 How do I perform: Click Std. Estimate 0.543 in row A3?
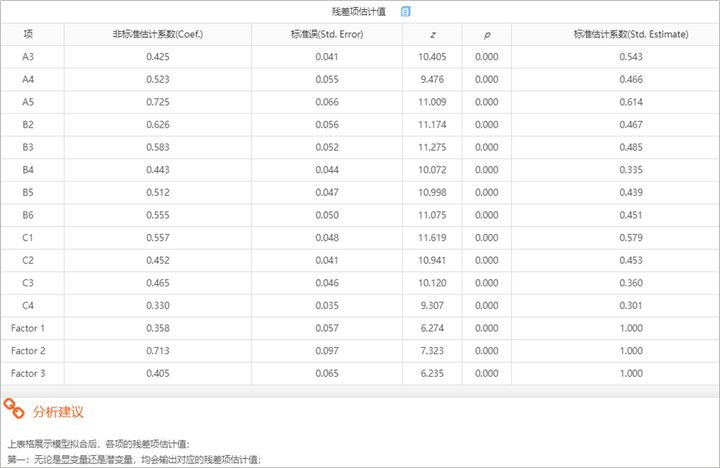(631, 56)
